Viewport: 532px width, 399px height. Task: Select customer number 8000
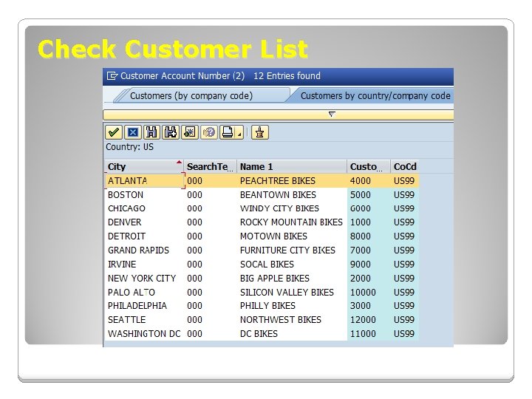click(x=361, y=236)
